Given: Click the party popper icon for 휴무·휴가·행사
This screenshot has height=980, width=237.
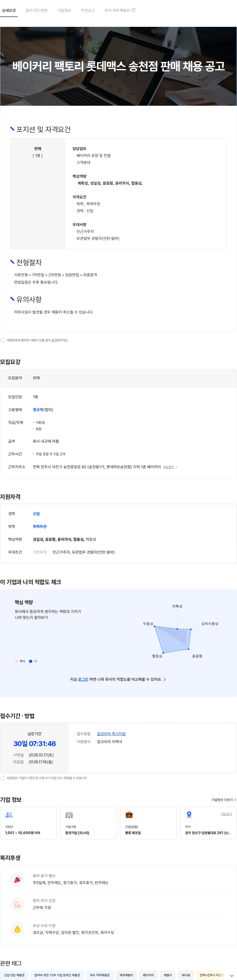Looking at the screenshot, I should [18, 879].
